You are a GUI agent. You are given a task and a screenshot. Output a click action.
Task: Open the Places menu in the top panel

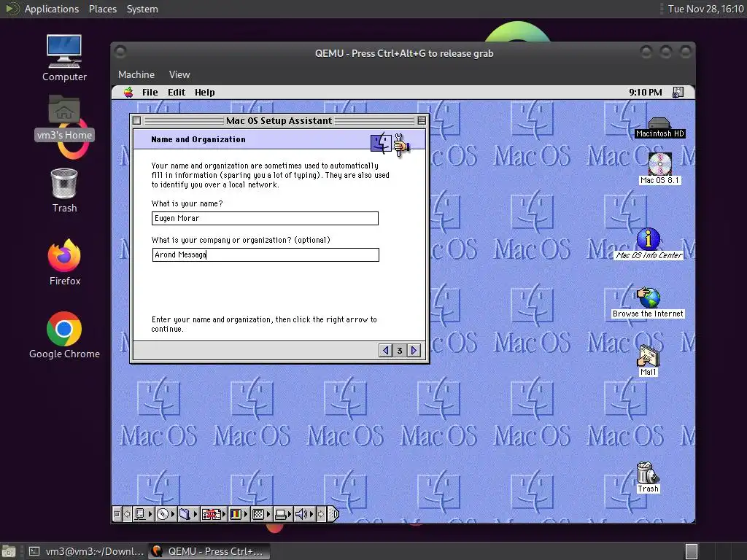pyautogui.click(x=102, y=9)
